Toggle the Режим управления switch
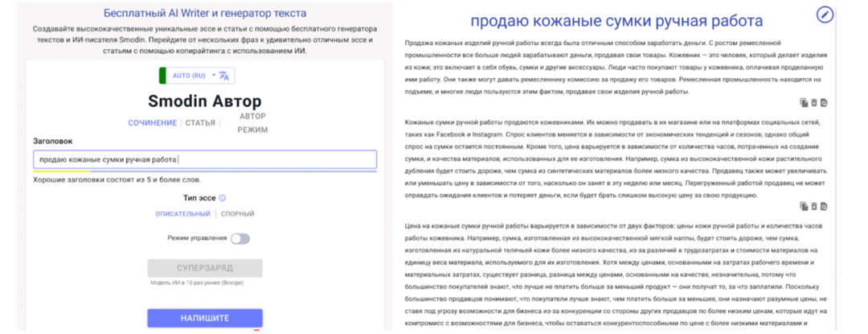 pos(240,238)
